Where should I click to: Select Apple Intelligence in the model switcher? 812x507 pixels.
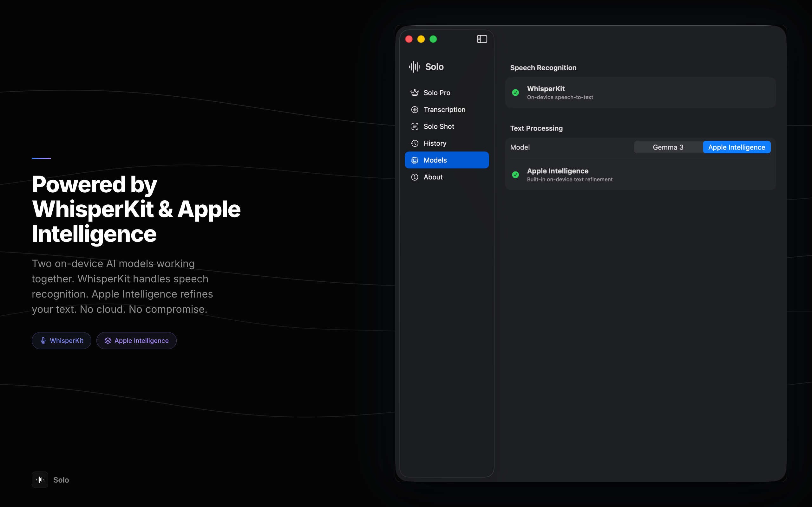point(737,147)
